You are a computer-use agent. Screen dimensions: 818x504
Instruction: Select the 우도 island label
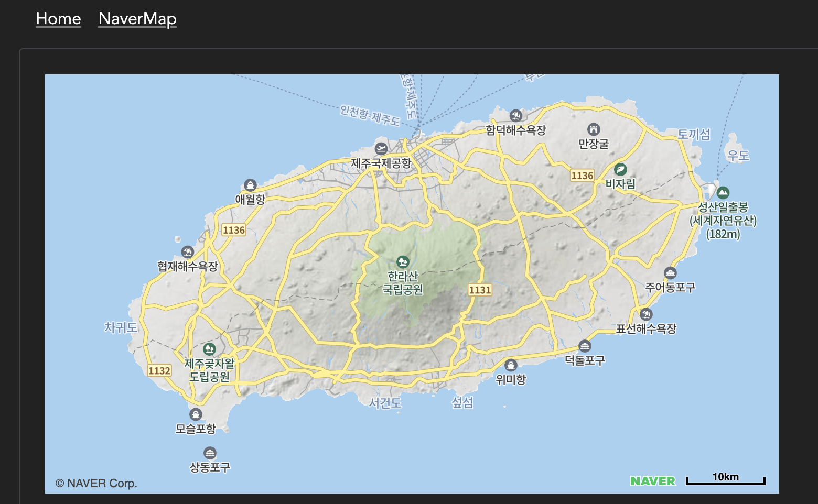click(x=738, y=155)
